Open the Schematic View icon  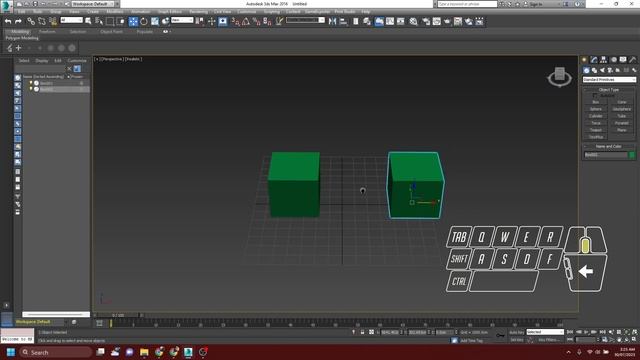tap(401, 21)
